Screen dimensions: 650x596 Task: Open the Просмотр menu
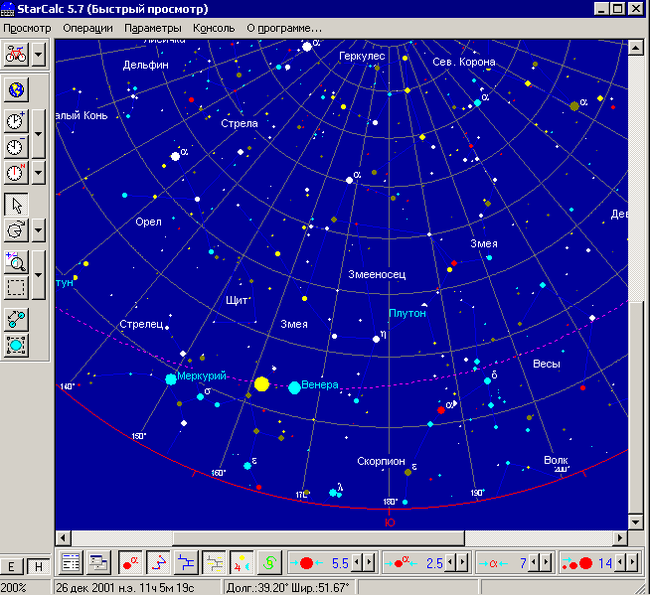pyautogui.click(x=27, y=28)
